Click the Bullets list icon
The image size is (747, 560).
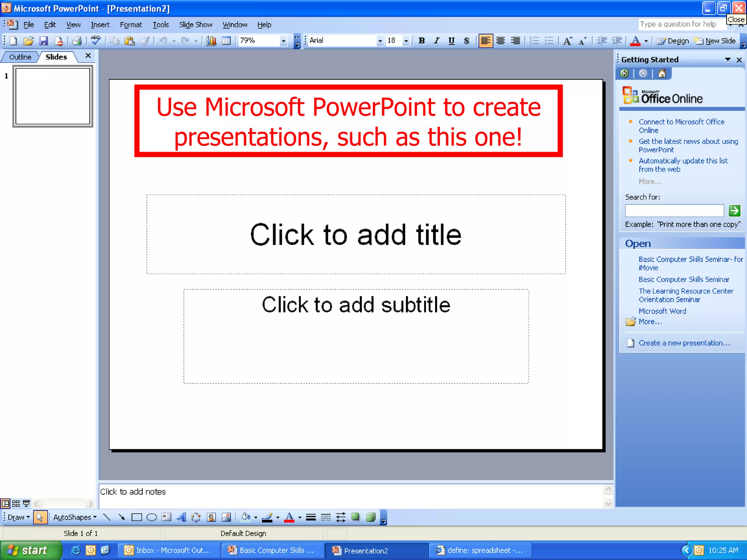click(549, 41)
